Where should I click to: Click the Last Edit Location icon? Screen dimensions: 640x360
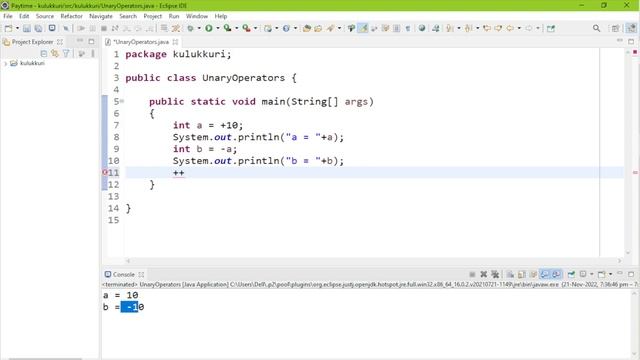click(487, 28)
